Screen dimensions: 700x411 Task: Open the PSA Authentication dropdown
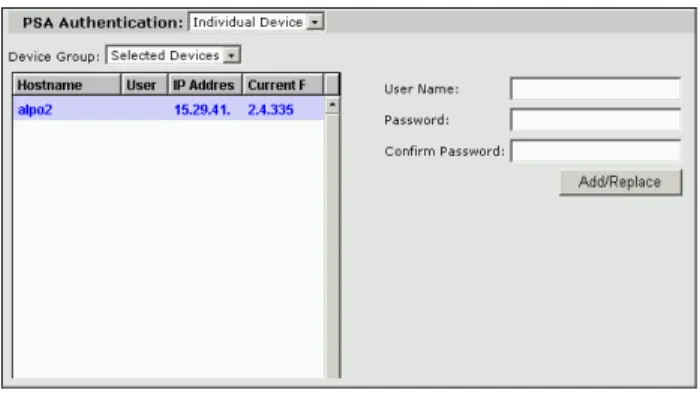pos(256,22)
